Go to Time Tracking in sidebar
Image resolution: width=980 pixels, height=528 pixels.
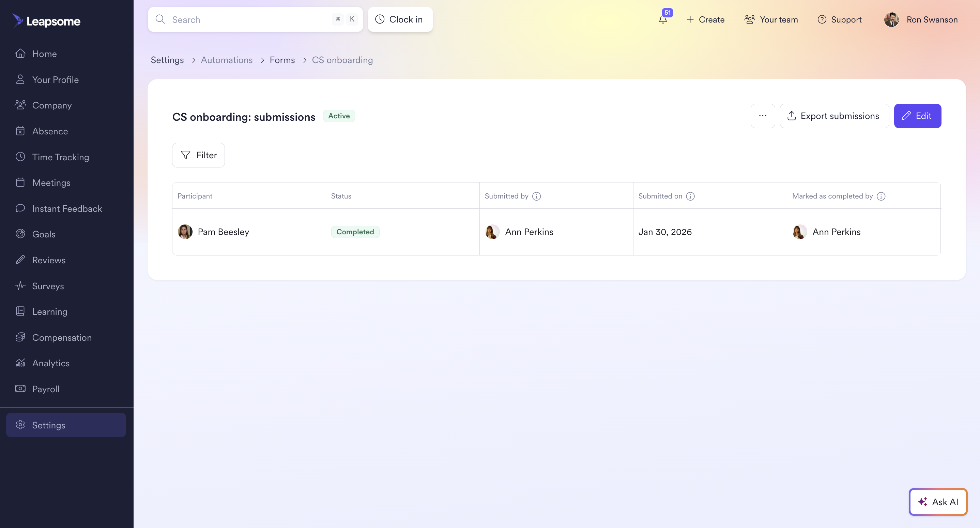click(x=61, y=157)
